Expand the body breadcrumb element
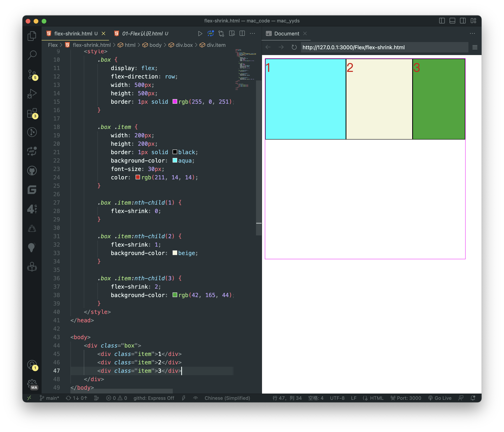Screen dimensions: 504x432 click(152, 45)
